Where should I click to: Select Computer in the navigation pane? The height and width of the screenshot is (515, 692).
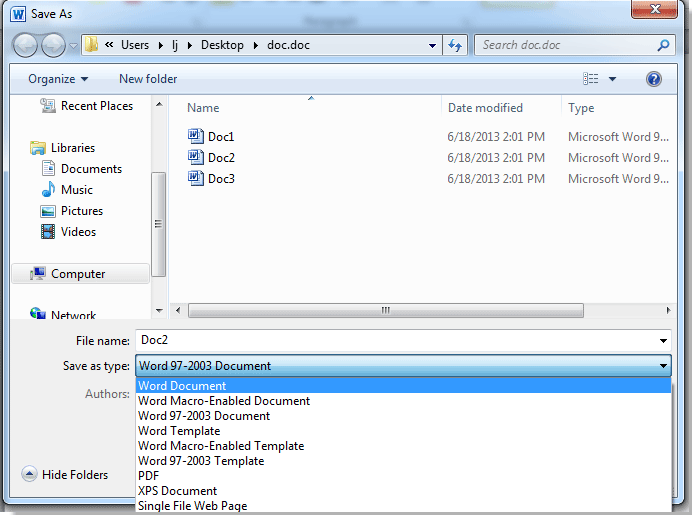78,274
